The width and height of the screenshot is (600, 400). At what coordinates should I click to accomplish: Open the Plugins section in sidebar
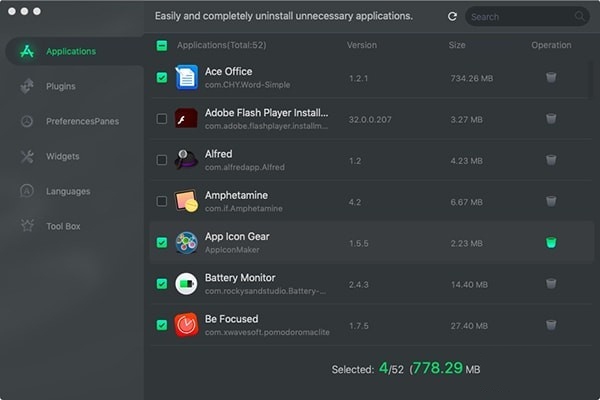point(60,87)
